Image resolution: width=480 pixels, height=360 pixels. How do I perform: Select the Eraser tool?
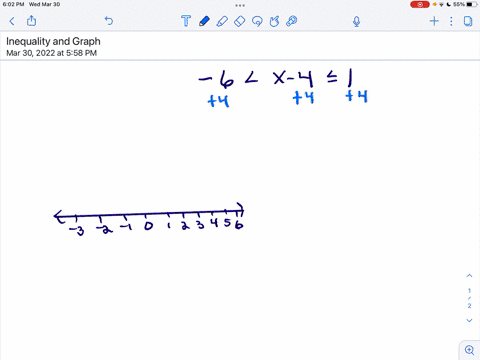click(239, 21)
